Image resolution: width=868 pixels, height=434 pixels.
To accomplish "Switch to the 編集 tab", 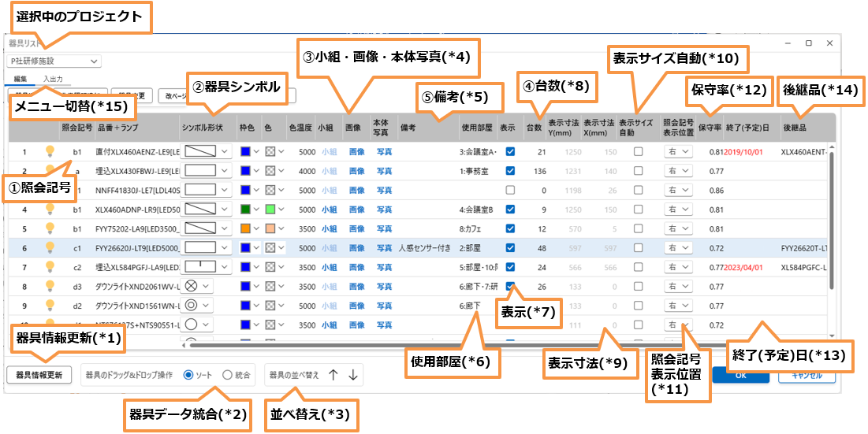I will (20, 79).
